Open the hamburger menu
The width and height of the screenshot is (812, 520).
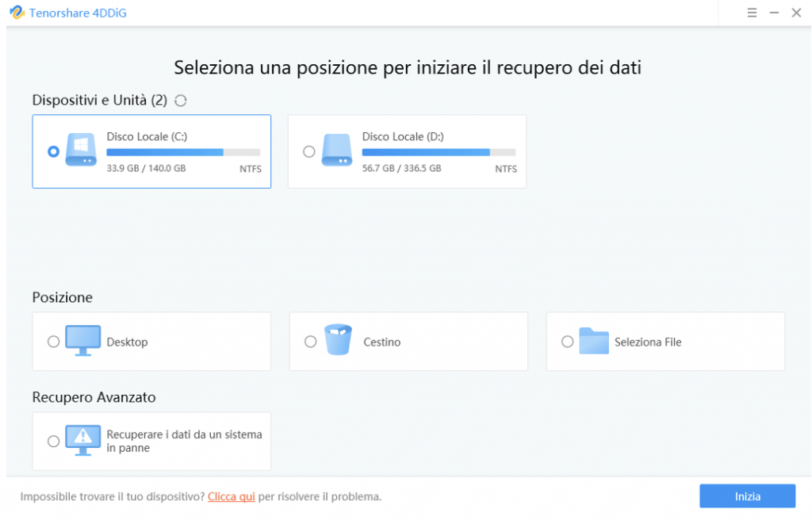point(750,13)
